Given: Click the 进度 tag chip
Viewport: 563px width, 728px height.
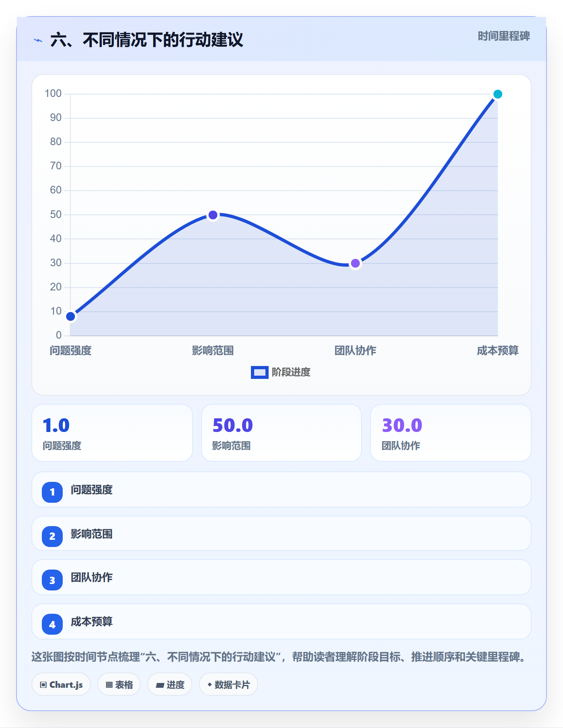Looking at the screenshot, I should click(170, 685).
